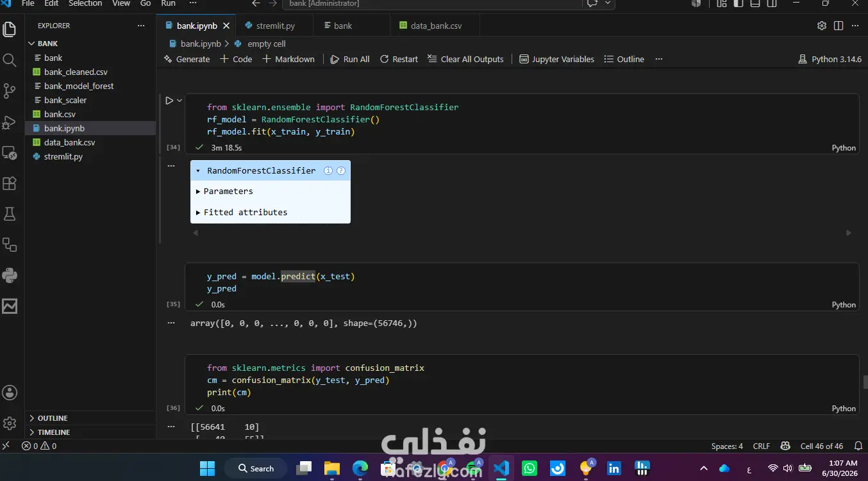Expand Parameters in RandomForestClassifier output

[224, 192]
